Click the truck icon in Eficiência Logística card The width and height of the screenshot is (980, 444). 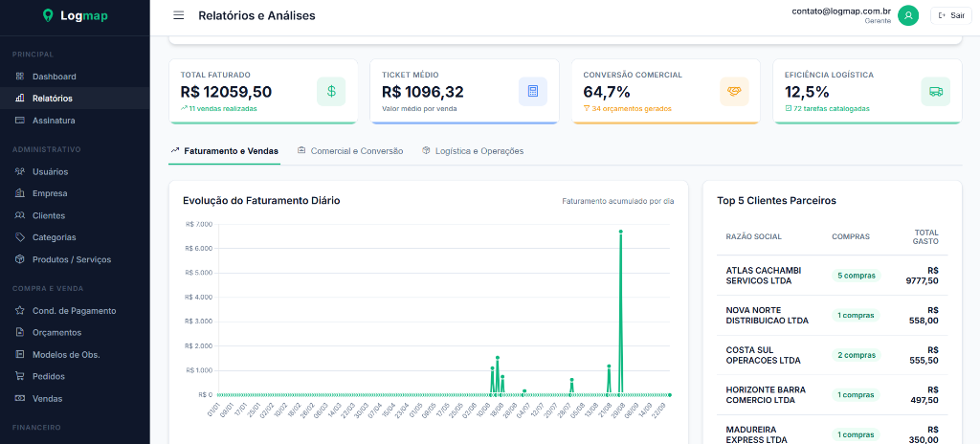point(936,91)
